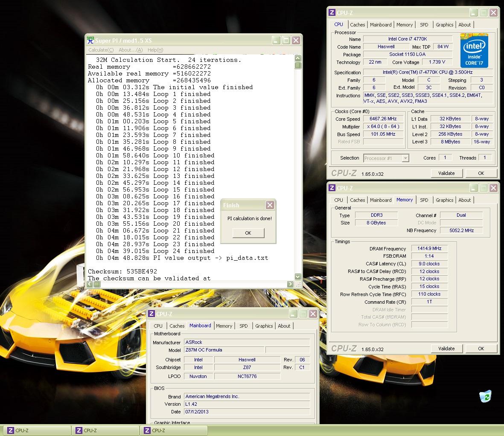This screenshot has width=504, height=436.
Task: Open the Recycle Bin desktop icon
Action: 485,396
